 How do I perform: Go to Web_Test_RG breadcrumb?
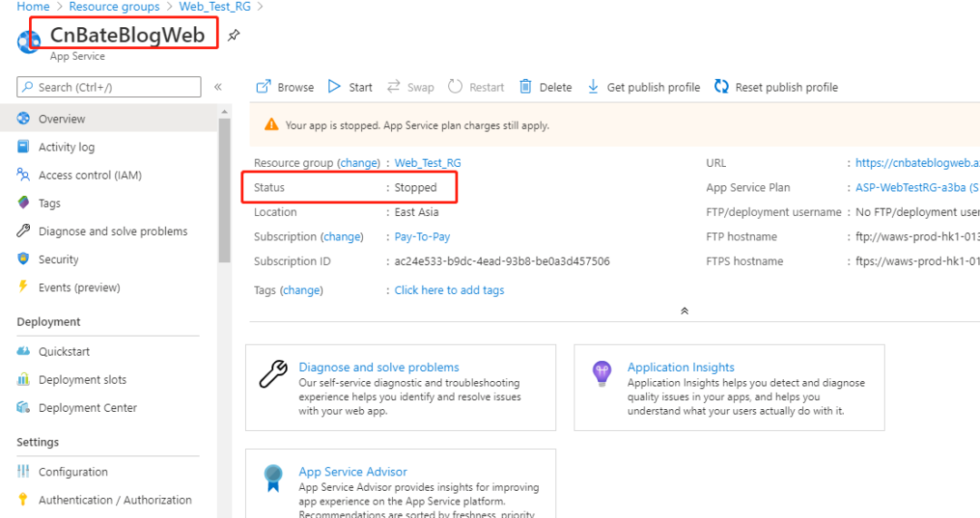coord(214,7)
